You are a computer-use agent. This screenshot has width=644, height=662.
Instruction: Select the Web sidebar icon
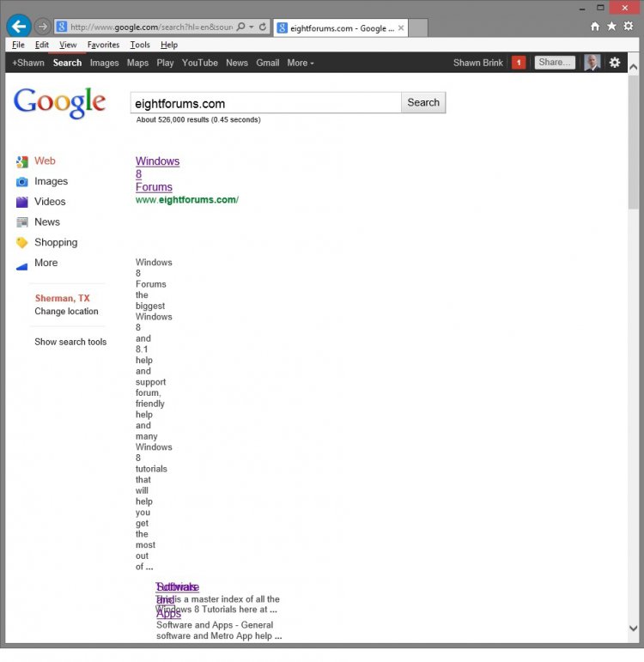coord(22,161)
